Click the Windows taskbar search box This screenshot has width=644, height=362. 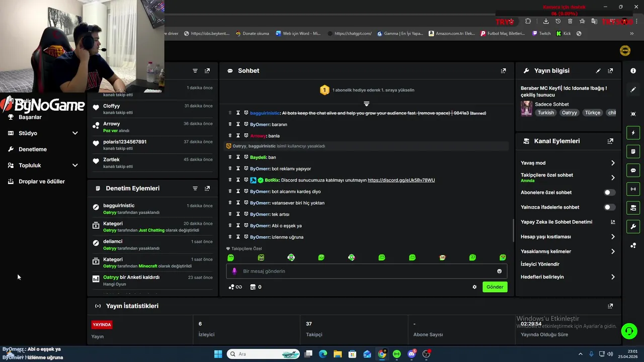coord(264,354)
